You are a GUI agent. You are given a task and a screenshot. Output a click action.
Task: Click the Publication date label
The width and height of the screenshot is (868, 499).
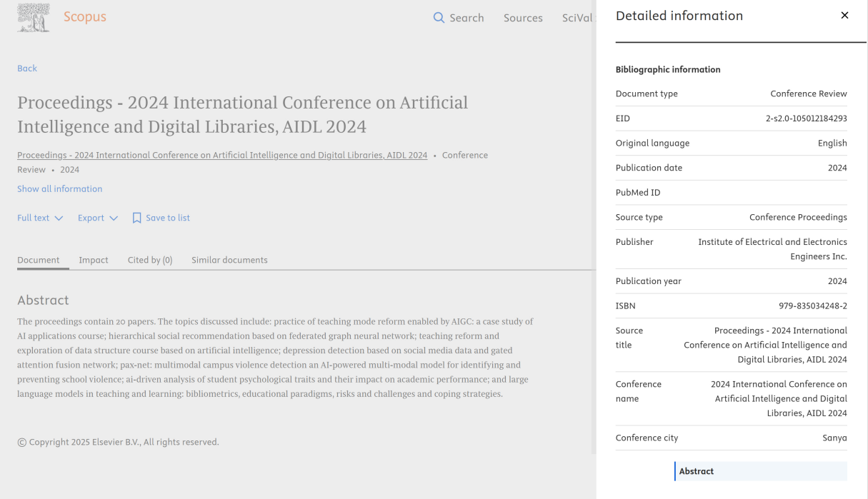649,168
